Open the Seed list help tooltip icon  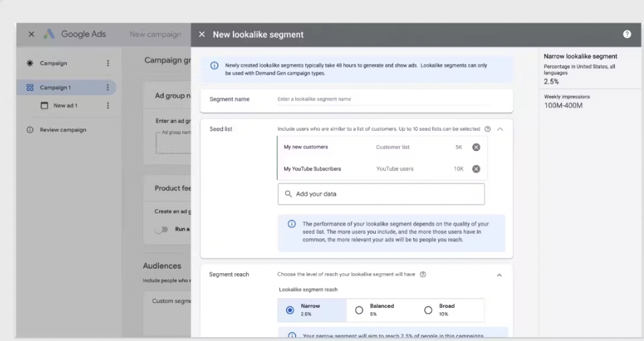488,129
